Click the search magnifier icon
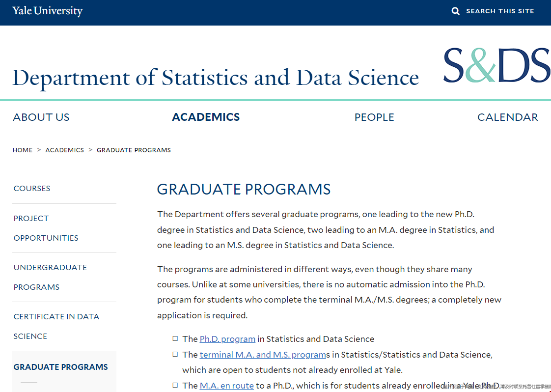This screenshot has height=392, width=551. [x=455, y=11]
